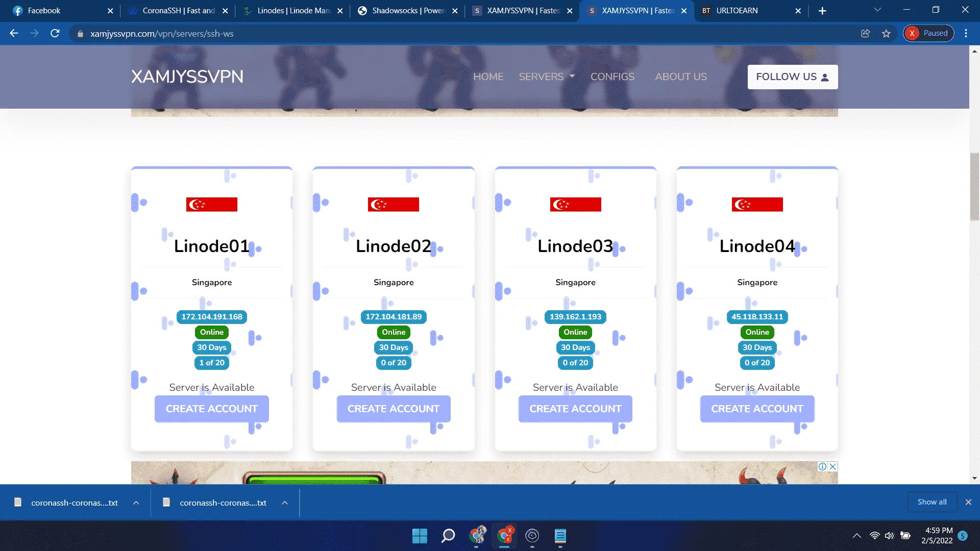Open the volume control in tray
The width and height of the screenshot is (980, 551).
(x=890, y=536)
